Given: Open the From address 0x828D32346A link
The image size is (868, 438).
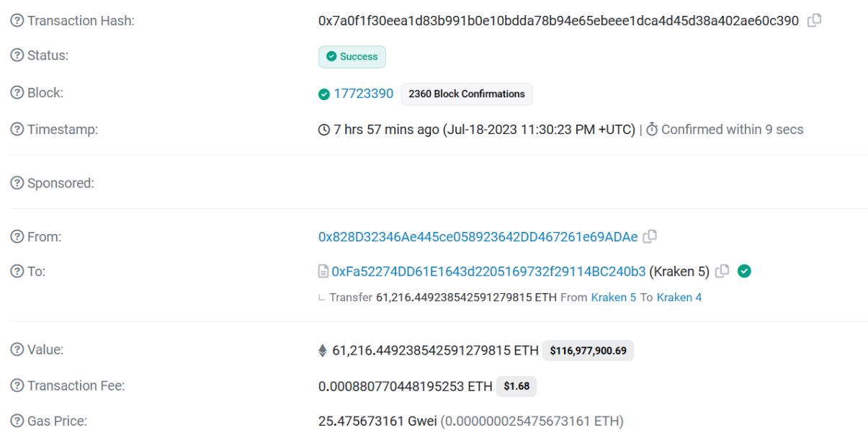Looking at the screenshot, I should (478, 236).
